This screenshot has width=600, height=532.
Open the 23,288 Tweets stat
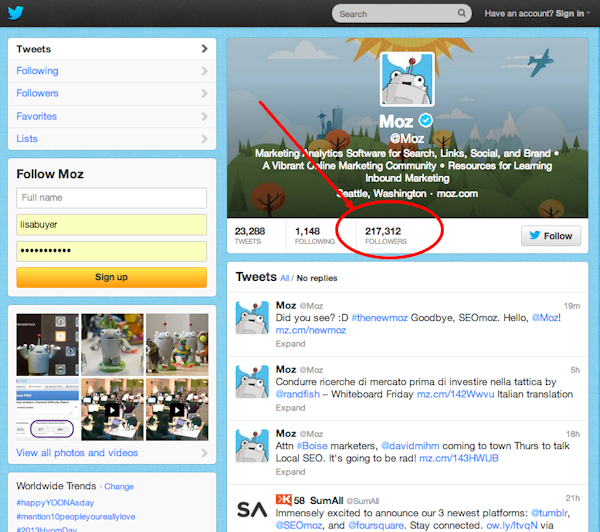point(250,235)
